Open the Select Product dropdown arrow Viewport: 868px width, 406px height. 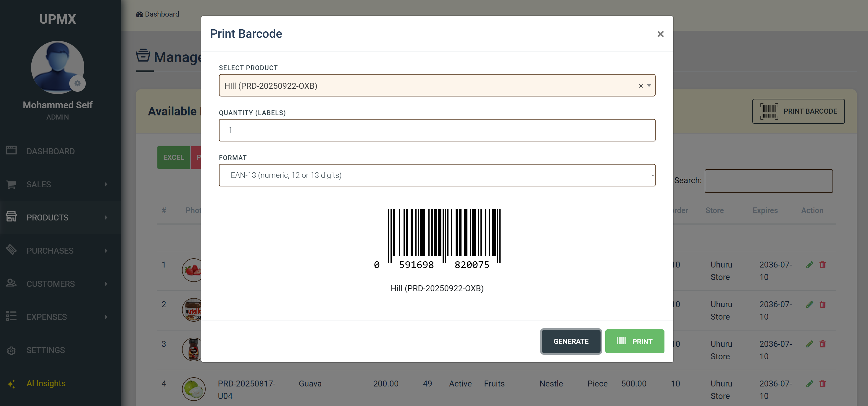tap(649, 86)
